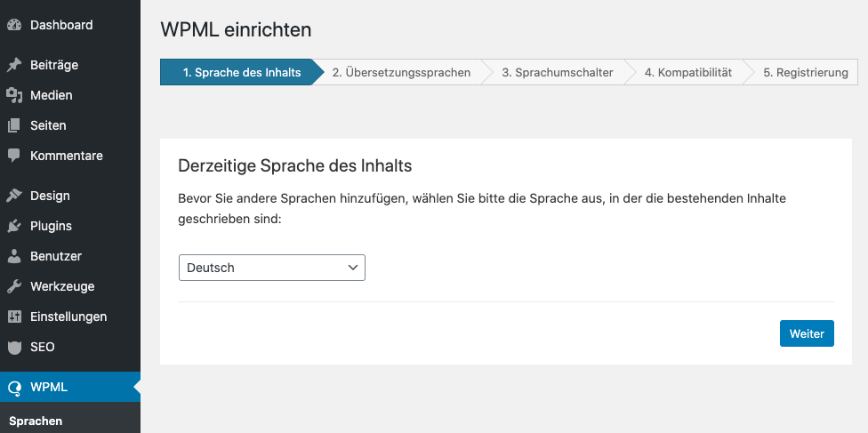Screen dimensions: 868x433
Task: Jump to step 4 Kompatibilität
Action: 687,73
